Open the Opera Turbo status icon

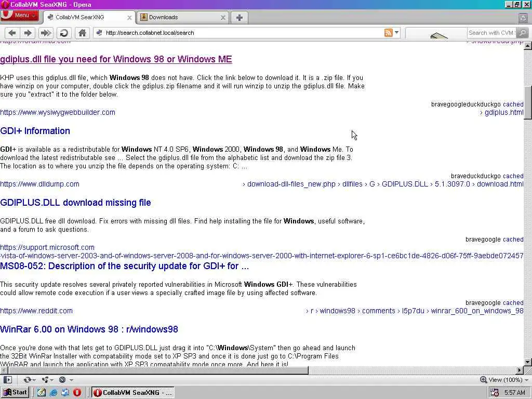pos(62,380)
